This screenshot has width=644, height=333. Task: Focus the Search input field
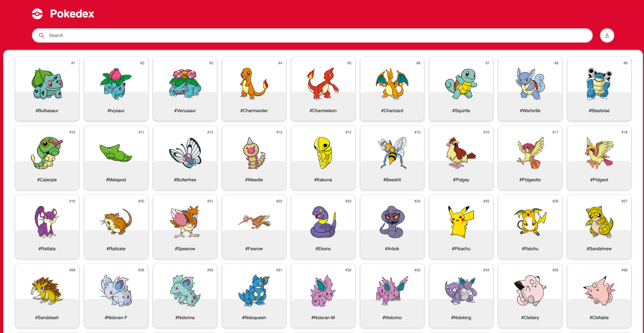click(x=312, y=35)
